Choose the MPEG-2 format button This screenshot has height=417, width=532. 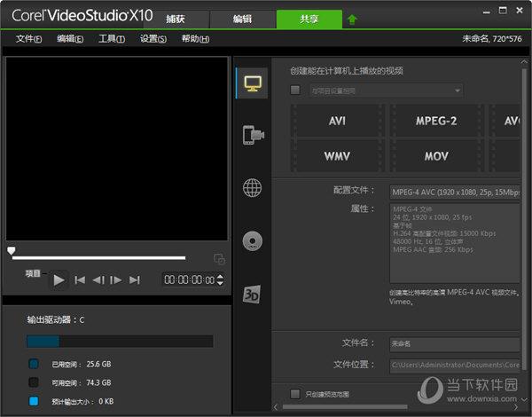[436, 121]
